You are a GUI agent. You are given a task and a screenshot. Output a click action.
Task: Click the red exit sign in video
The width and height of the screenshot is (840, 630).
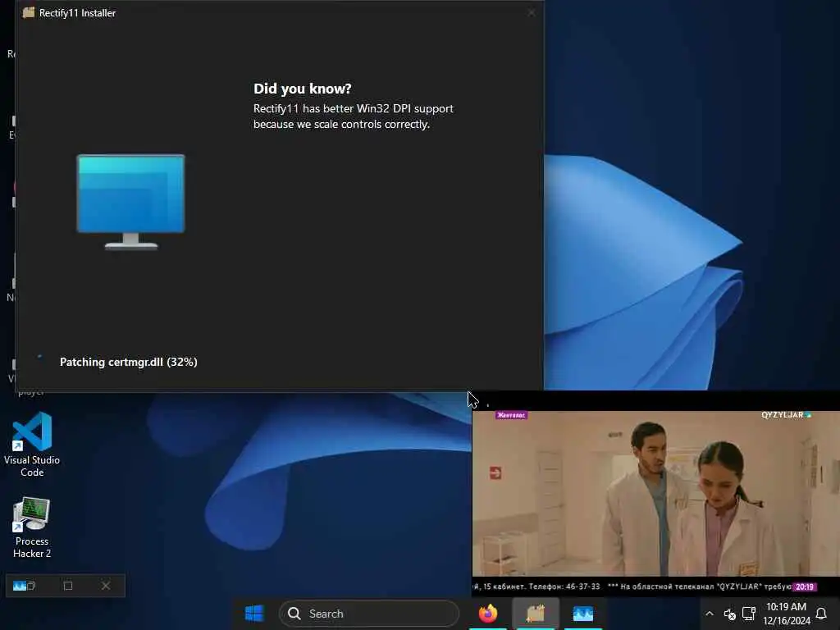click(x=495, y=472)
